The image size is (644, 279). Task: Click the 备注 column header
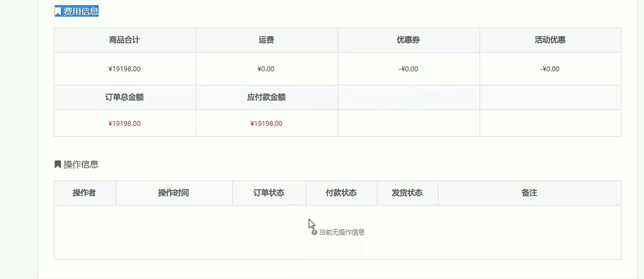click(x=529, y=192)
